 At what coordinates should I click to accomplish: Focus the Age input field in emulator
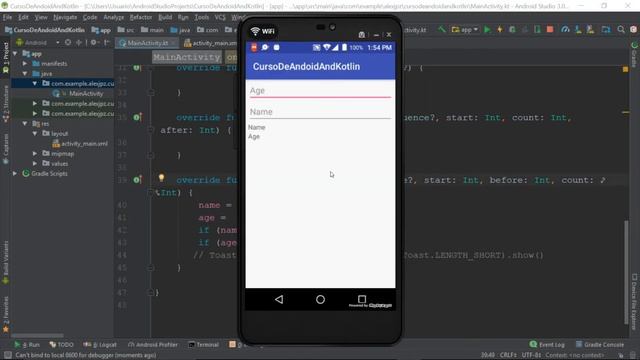320,91
